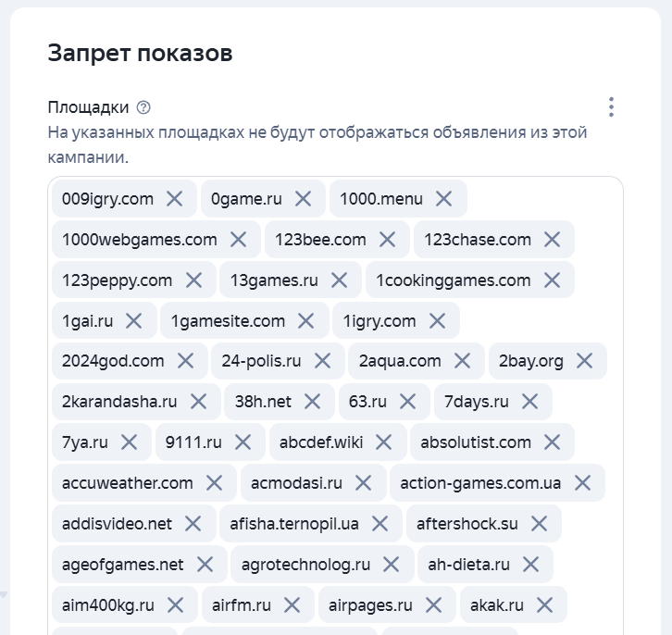This screenshot has width=672, height=635.
Task: Remove 1gai.ru tag
Action: click(133, 321)
